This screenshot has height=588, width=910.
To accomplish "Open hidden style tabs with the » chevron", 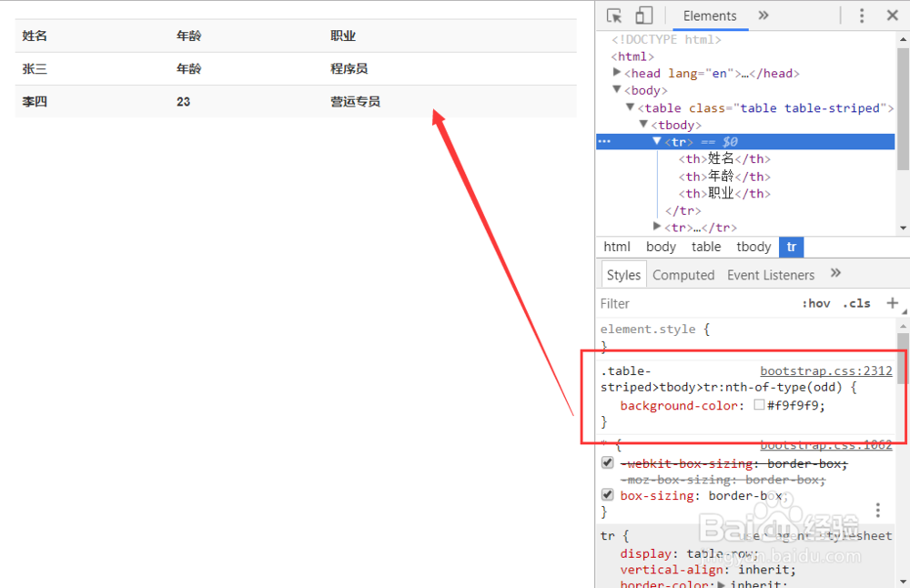I will [x=837, y=274].
